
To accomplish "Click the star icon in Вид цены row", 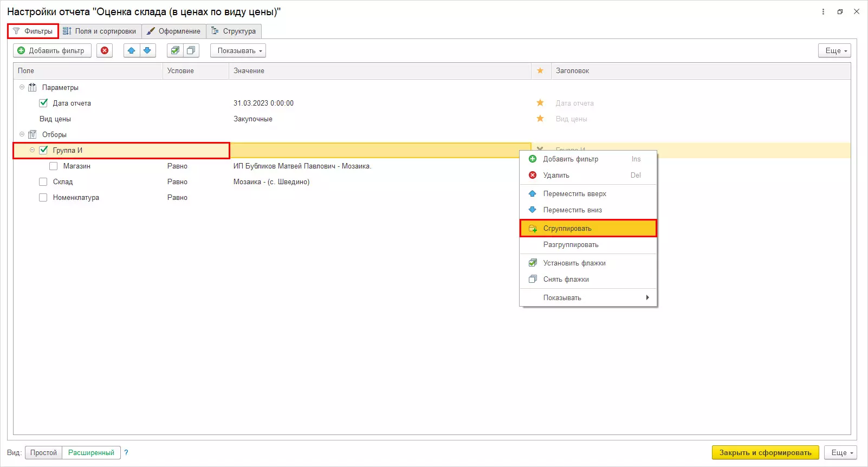I will (540, 119).
